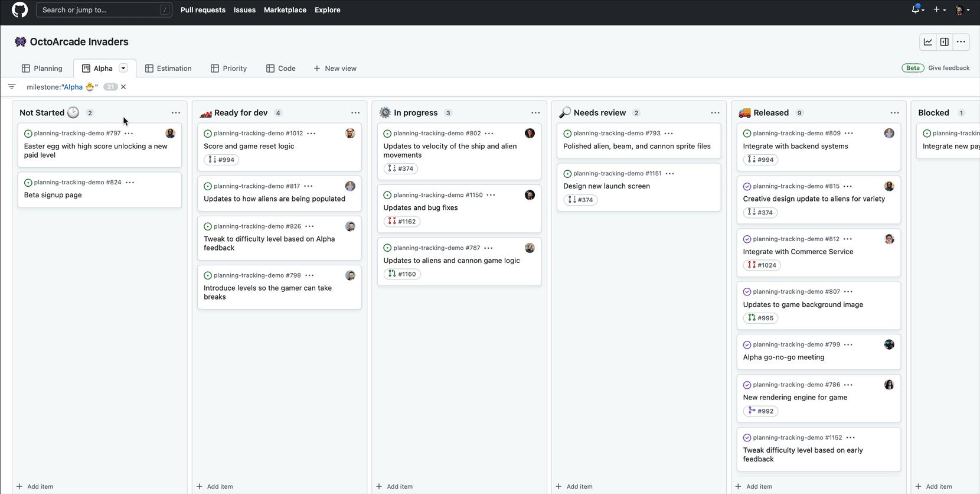The image size is (980, 494).
Task: Click assignee avatar on card #797
Action: pos(171,134)
